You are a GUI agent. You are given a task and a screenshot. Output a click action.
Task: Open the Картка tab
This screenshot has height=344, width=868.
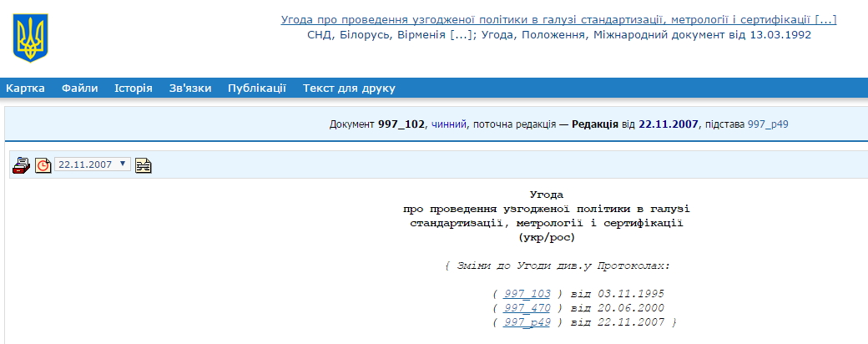[x=26, y=88]
